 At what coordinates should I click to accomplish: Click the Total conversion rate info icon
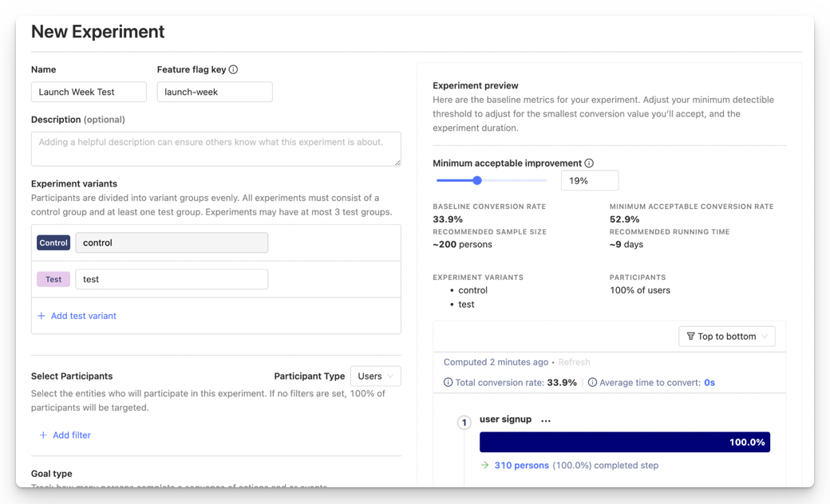click(448, 383)
